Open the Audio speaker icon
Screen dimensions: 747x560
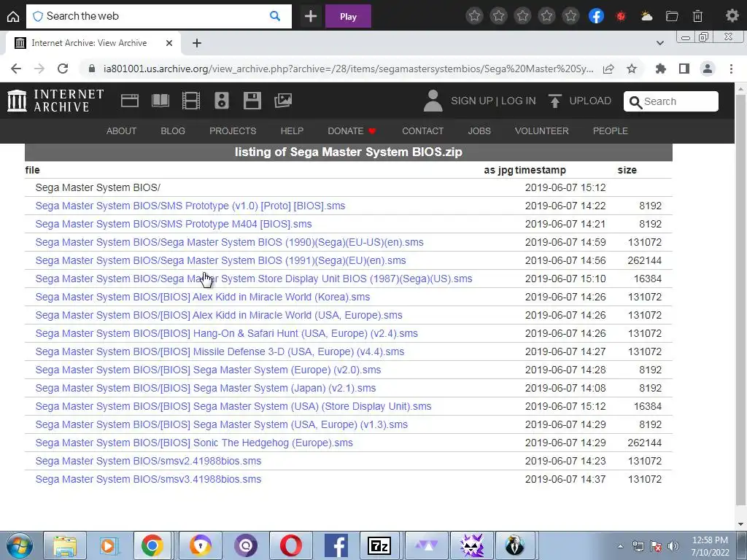[x=222, y=101]
